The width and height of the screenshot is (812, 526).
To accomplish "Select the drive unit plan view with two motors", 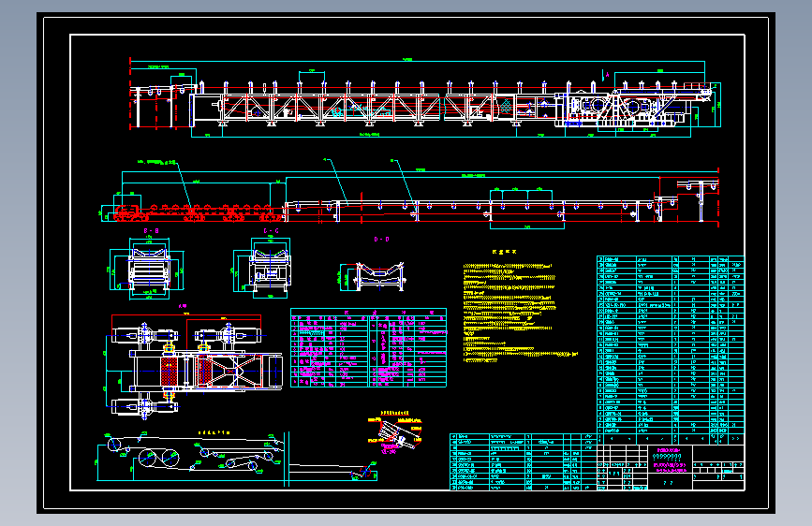I will coord(194,366).
